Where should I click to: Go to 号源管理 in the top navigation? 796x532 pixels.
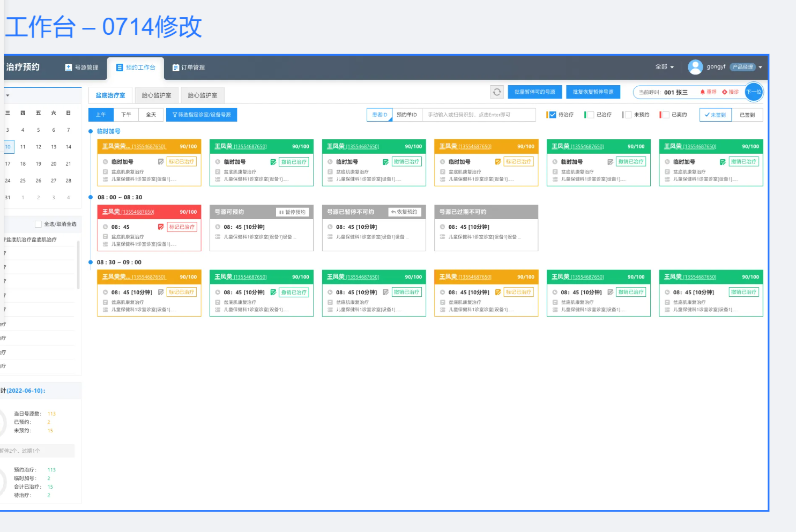pyautogui.click(x=82, y=68)
